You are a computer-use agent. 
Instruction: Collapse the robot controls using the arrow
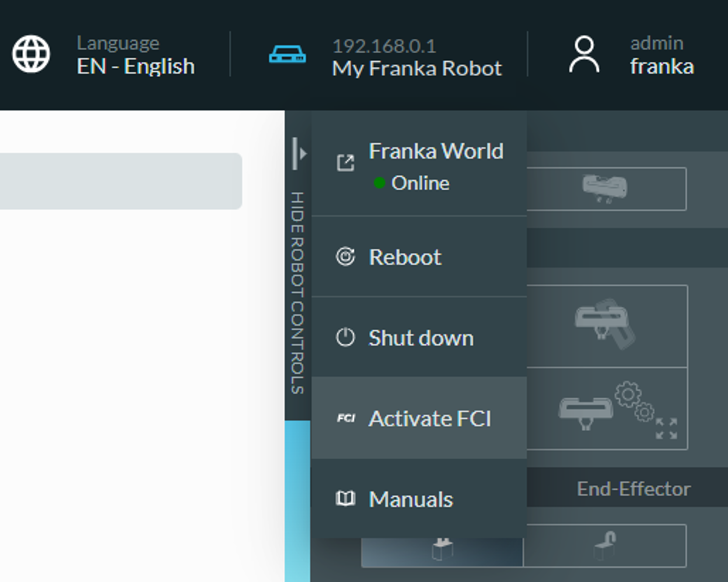(x=300, y=154)
